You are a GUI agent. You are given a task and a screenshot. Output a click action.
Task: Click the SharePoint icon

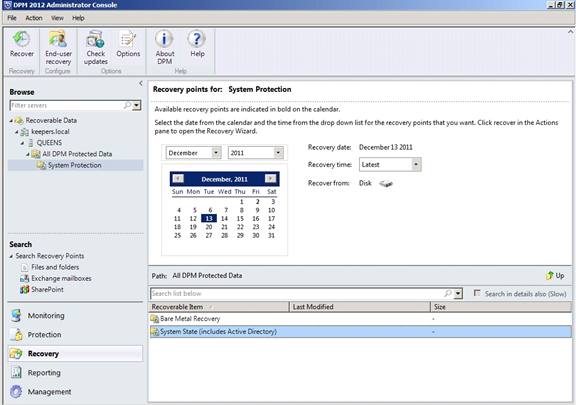(x=25, y=290)
